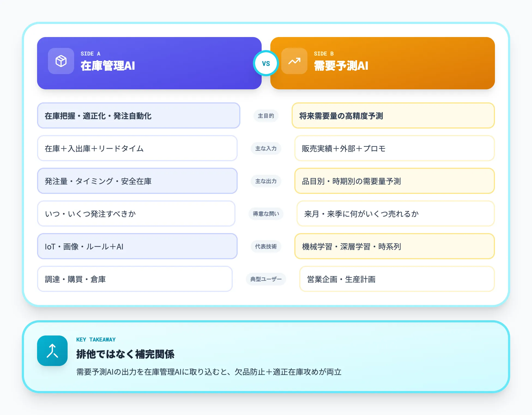Click the 得意な問い label pill
532x415 pixels.
266,214
